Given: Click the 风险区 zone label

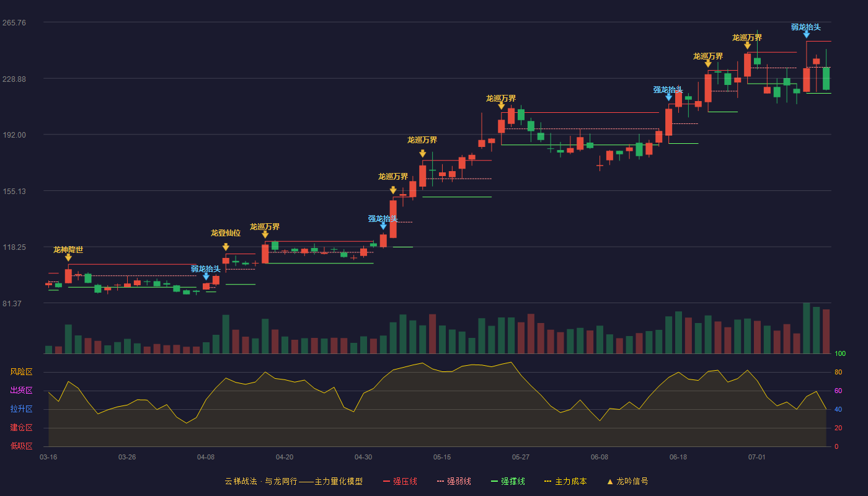Looking at the screenshot, I should (21, 372).
